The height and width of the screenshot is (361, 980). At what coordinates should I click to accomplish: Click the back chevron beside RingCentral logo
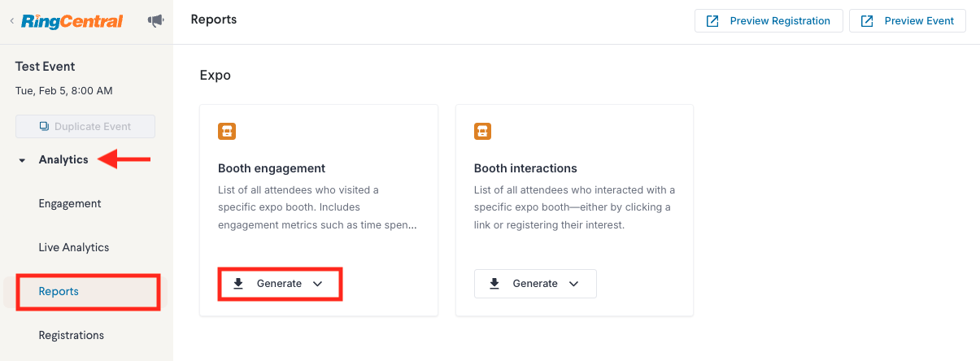11,21
